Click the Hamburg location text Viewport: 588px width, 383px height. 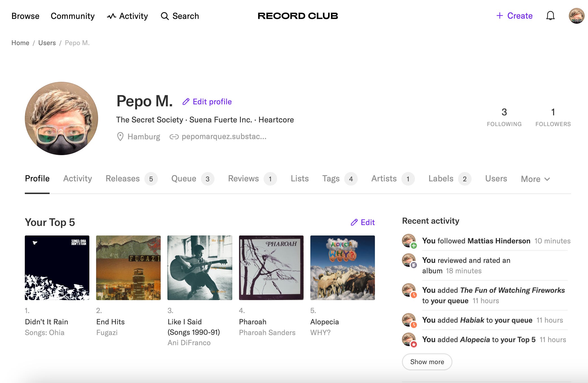[x=144, y=137]
